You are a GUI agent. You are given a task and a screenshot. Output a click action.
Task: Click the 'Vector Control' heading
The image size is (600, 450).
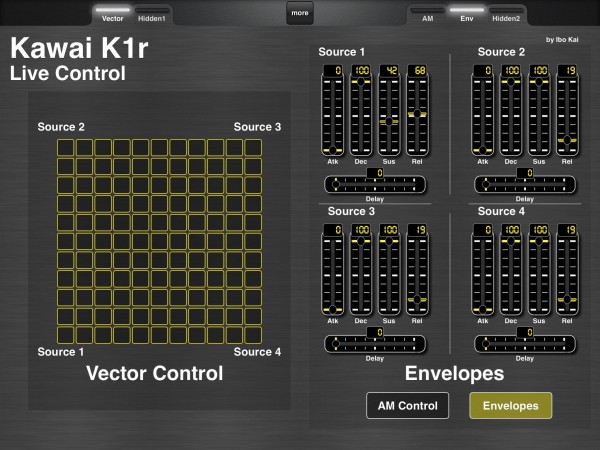pyautogui.click(x=155, y=373)
